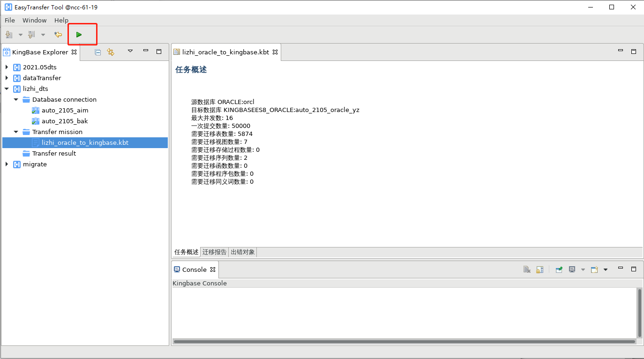
Task: Collapse the lizhi_dts tree node
Action: (x=7, y=89)
